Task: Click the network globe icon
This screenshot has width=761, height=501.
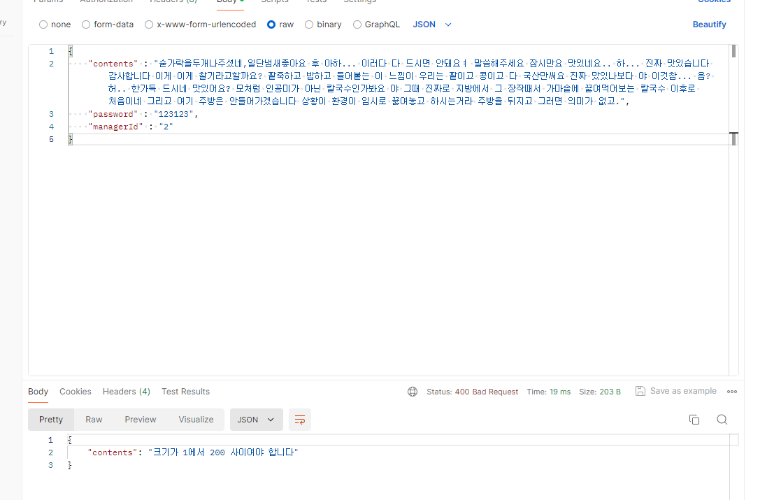Action: [413, 392]
